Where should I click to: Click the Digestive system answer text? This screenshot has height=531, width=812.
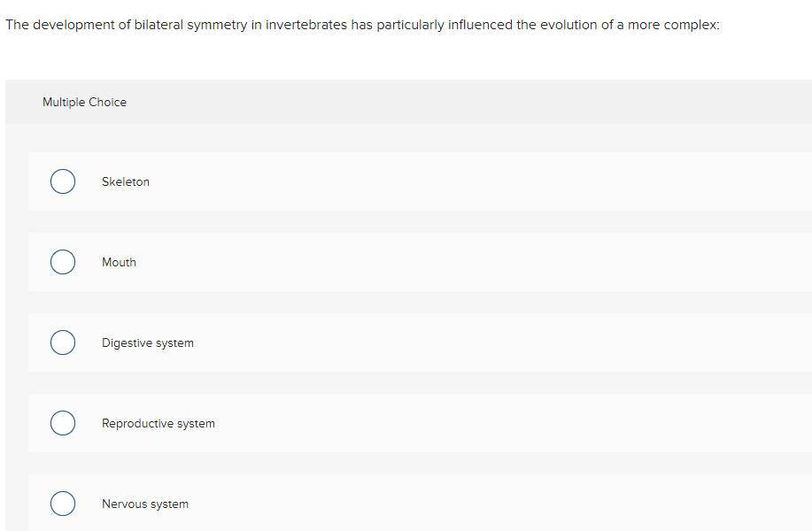tap(147, 342)
